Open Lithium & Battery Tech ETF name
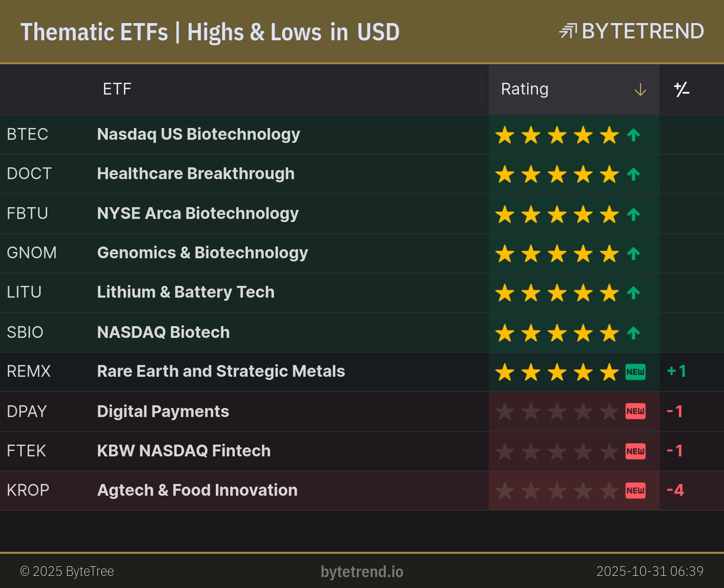Viewport: 724px width, 588px height. click(x=186, y=292)
